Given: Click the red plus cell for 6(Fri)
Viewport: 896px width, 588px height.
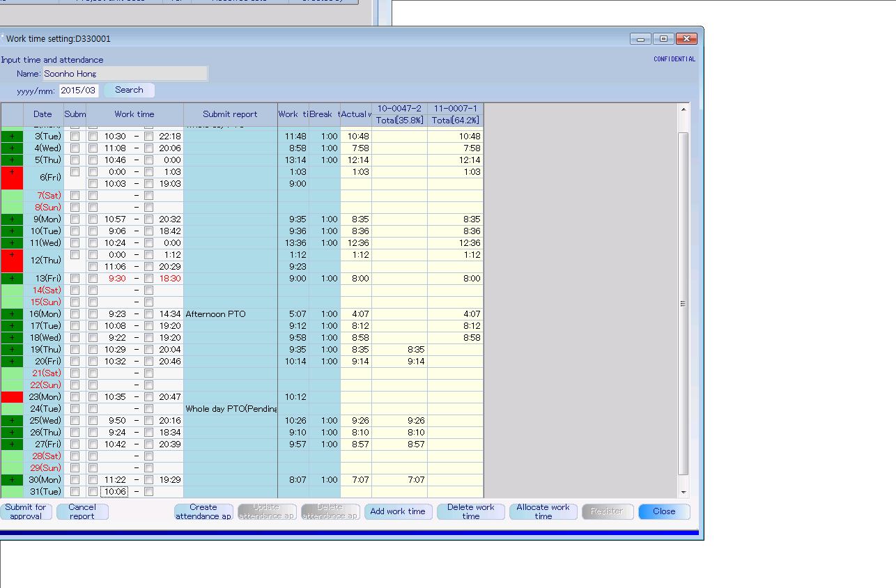Looking at the screenshot, I should pos(12,178).
